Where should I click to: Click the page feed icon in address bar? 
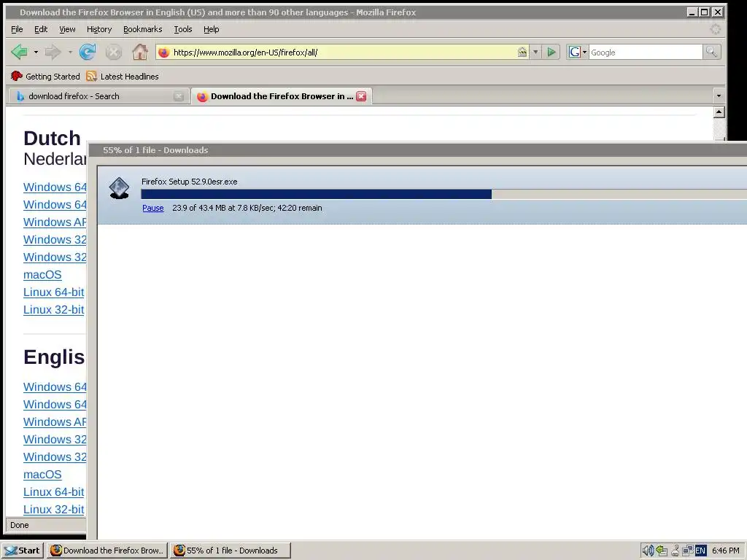point(522,52)
